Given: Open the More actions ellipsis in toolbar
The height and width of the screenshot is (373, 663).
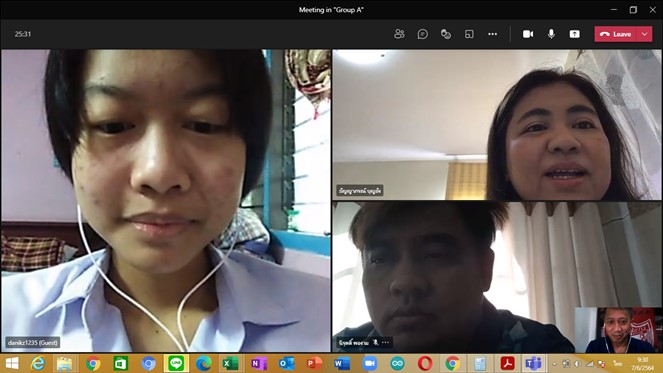Looking at the screenshot, I should click(x=493, y=34).
